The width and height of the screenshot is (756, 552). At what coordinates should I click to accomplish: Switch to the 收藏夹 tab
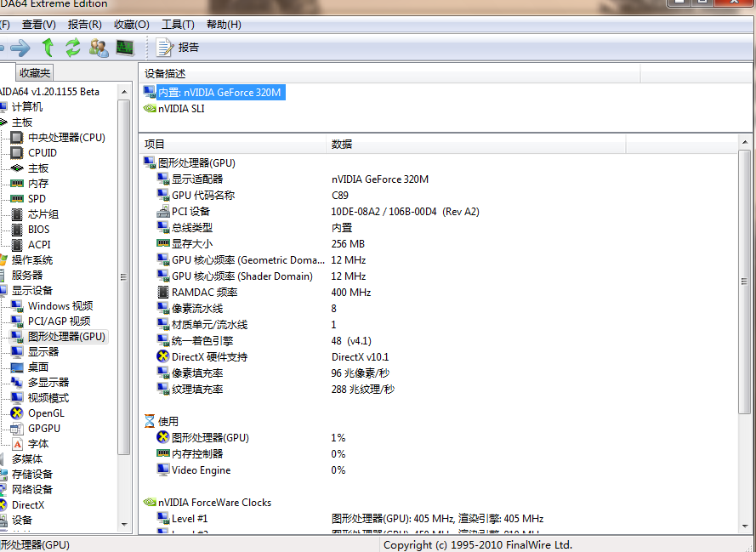point(34,73)
